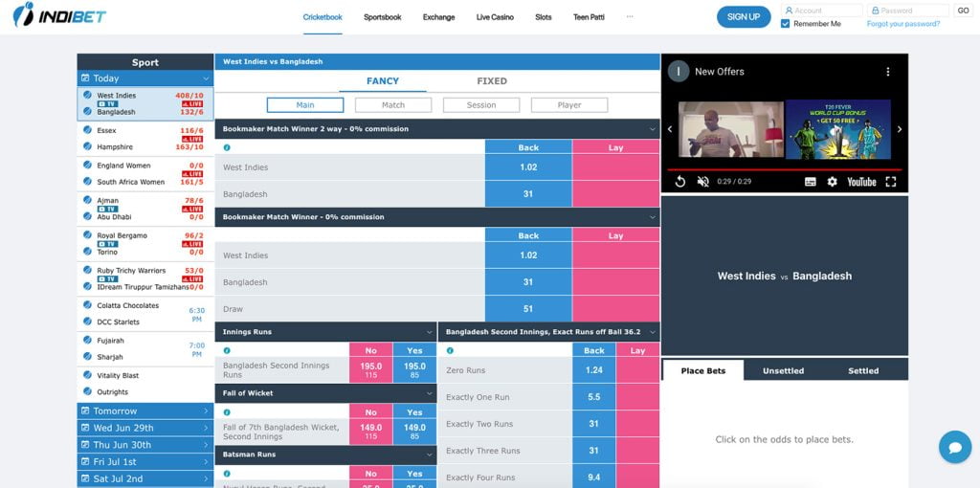The height and width of the screenshot is (488, 980).
Task: Select Yes 195.0 for Bangladesh Innings Runs
Action: 414,370
